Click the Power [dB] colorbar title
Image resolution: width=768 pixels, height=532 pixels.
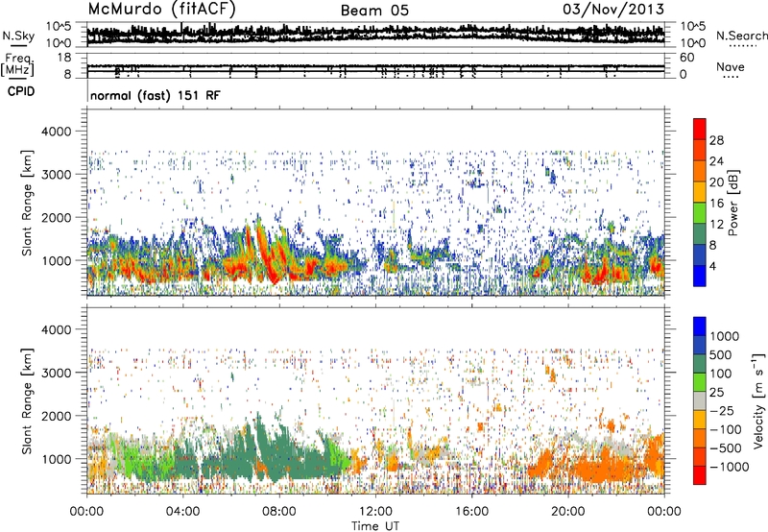tap(733, 203)
